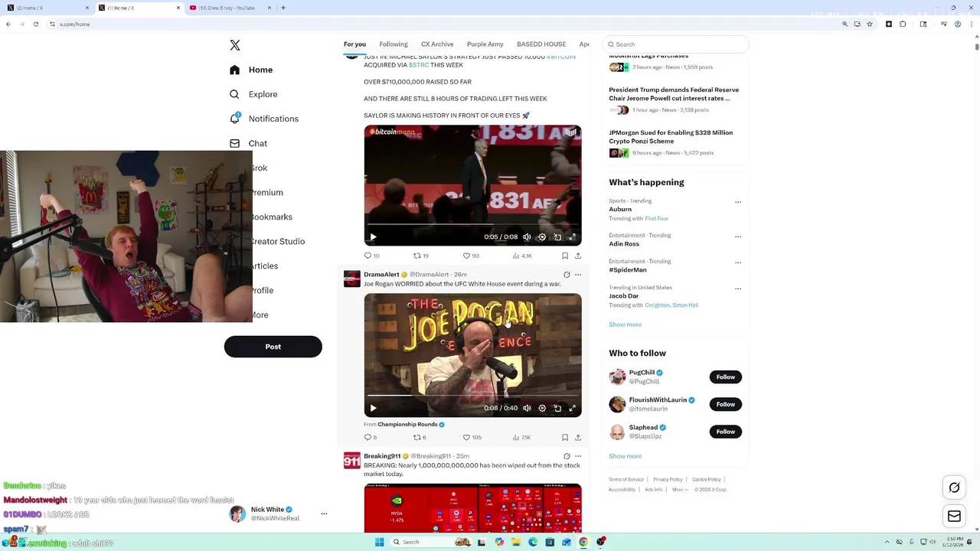Repost the DramaAlert Joe Rogan post
The width and height of the screenshot is (980, 551).
tap(420, 437)
